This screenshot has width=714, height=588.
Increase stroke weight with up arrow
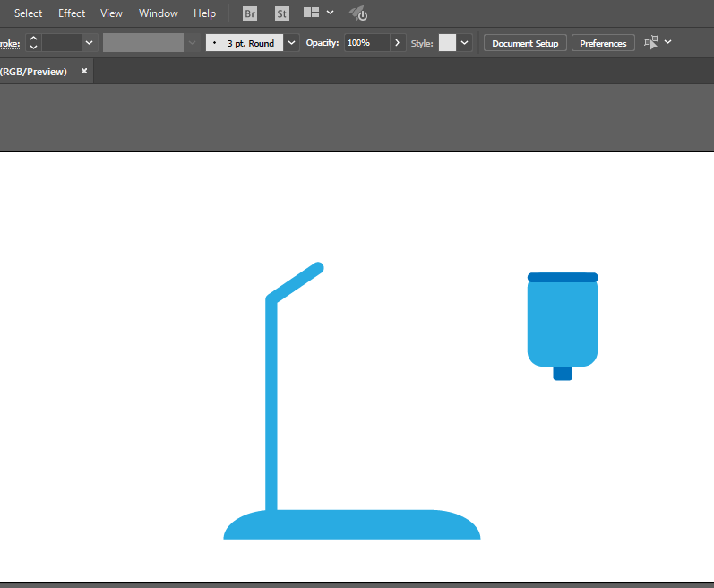tap(33, 39)
